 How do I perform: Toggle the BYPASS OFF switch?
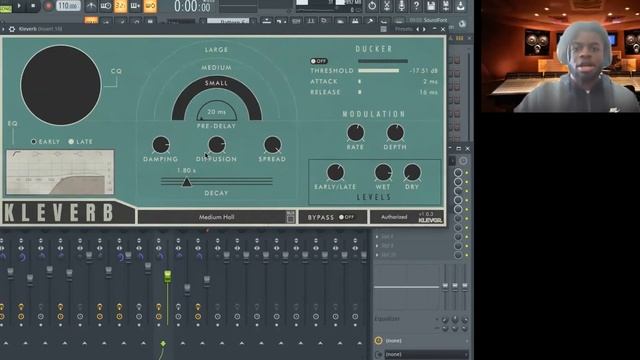[x=347, y=217]
